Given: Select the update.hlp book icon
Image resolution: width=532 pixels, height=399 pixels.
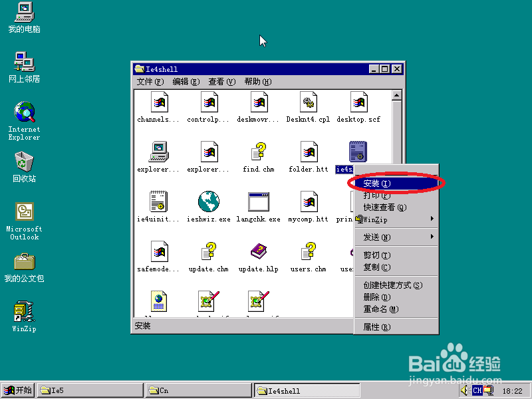Looking at the screenshot, I should click(258, 251).
